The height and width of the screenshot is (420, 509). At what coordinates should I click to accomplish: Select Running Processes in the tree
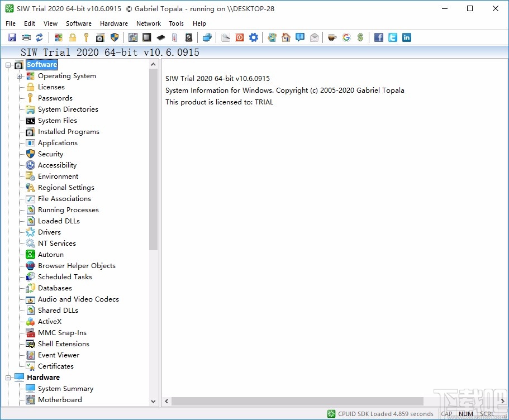(68, 210)
